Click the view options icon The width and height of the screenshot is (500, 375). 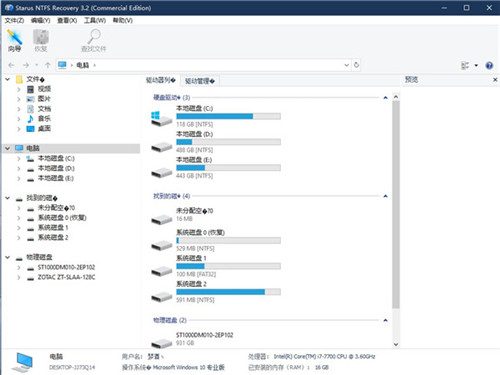pyautogui.click(x=465, y=65)
